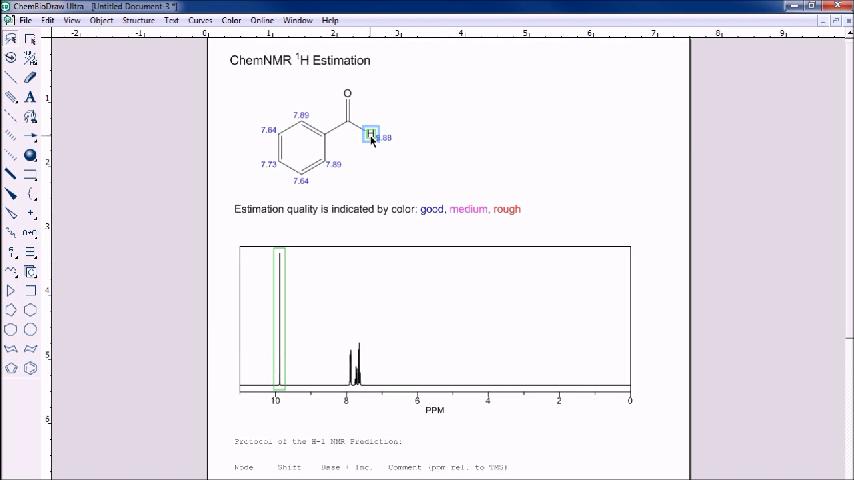Click the oxygen atom O label
The width and height of the screenshot is (854, 480).
coord(347,94)
